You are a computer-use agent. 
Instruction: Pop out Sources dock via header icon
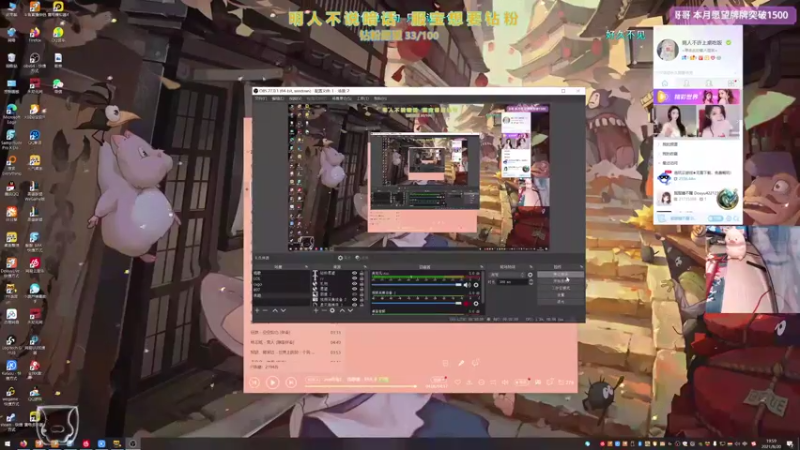click(365, 267)
